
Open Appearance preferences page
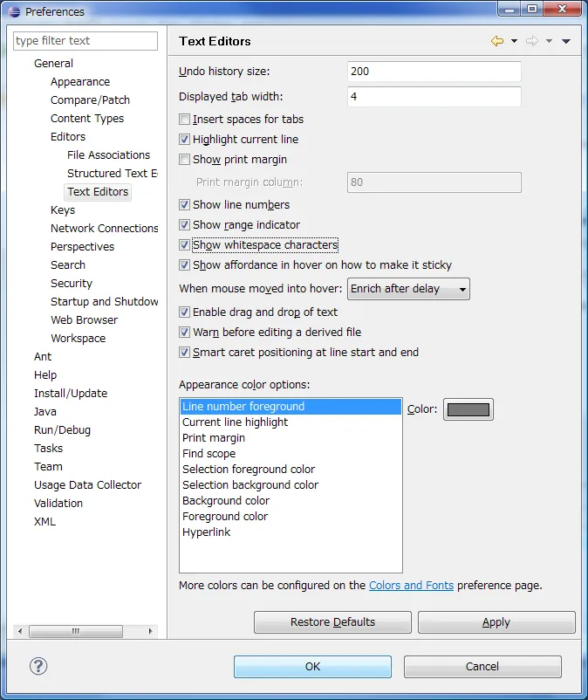click(80, 82)
